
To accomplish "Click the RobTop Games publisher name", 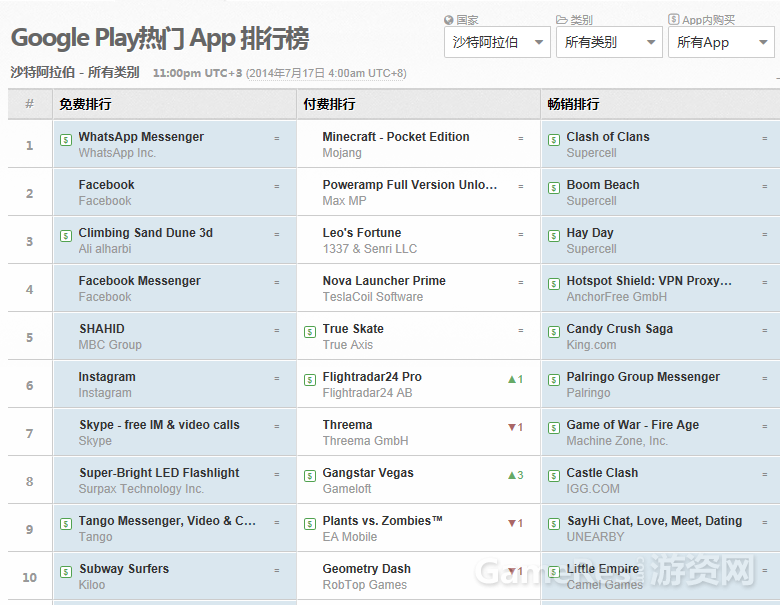I will pyautogui.click(x=365, y=585).
